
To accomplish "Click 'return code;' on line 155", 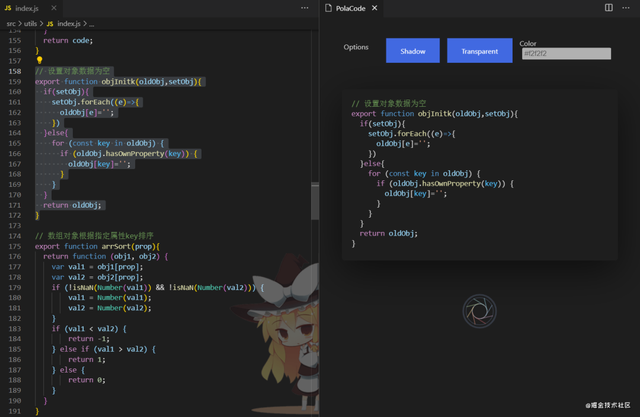I will [x=68, y=40].
